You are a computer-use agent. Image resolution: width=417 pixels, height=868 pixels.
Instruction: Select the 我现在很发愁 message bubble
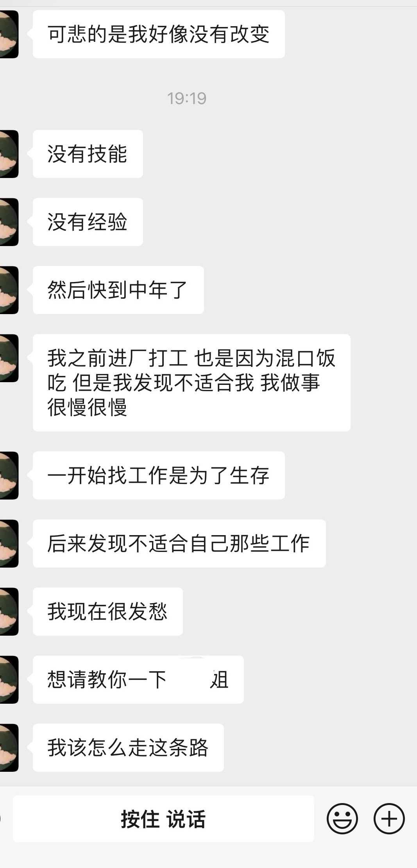[x=108, y=611]
